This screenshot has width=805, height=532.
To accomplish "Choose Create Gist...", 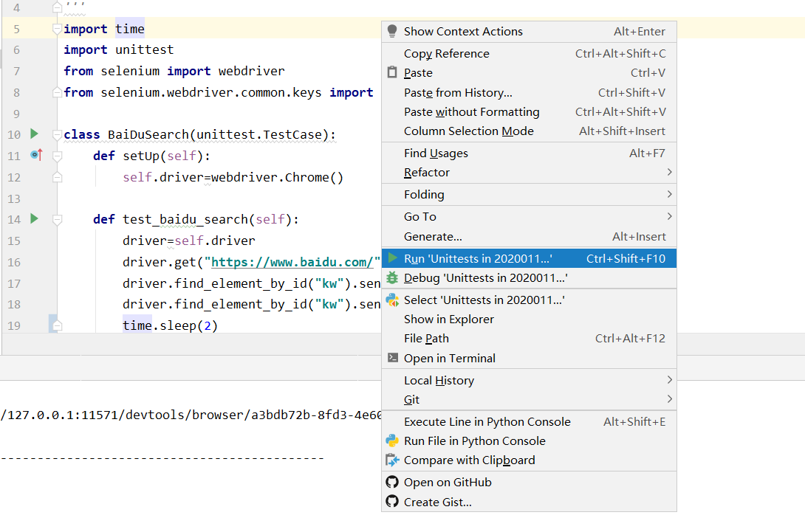I will click(529, 502).
